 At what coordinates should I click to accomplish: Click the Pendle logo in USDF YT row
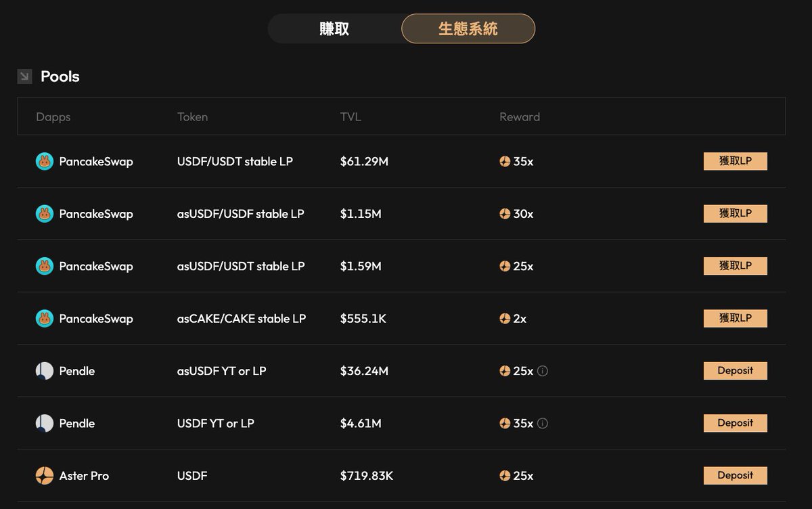coord(44,423)
